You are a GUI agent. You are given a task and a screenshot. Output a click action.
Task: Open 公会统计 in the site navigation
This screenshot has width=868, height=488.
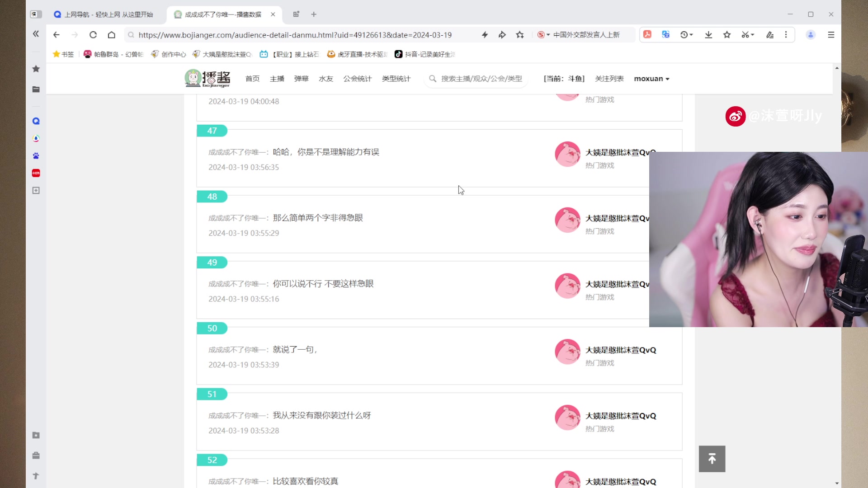[357, 79]
